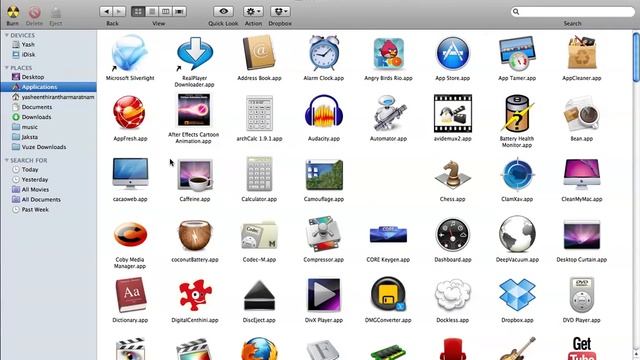Viewport: 640px width, 360px height.
Task: Select cacaoweb.app iMac icon
Action: [x=130, y=173]
